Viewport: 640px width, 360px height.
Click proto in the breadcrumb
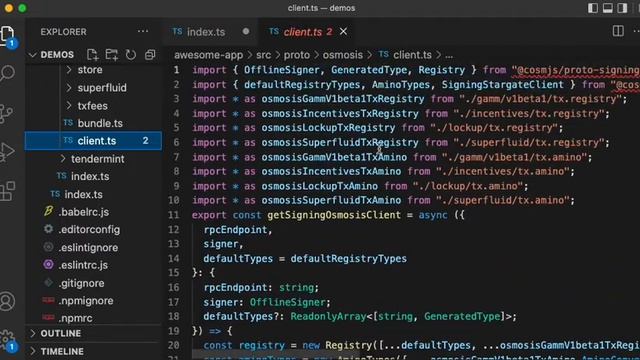click(x=297, y=55)
